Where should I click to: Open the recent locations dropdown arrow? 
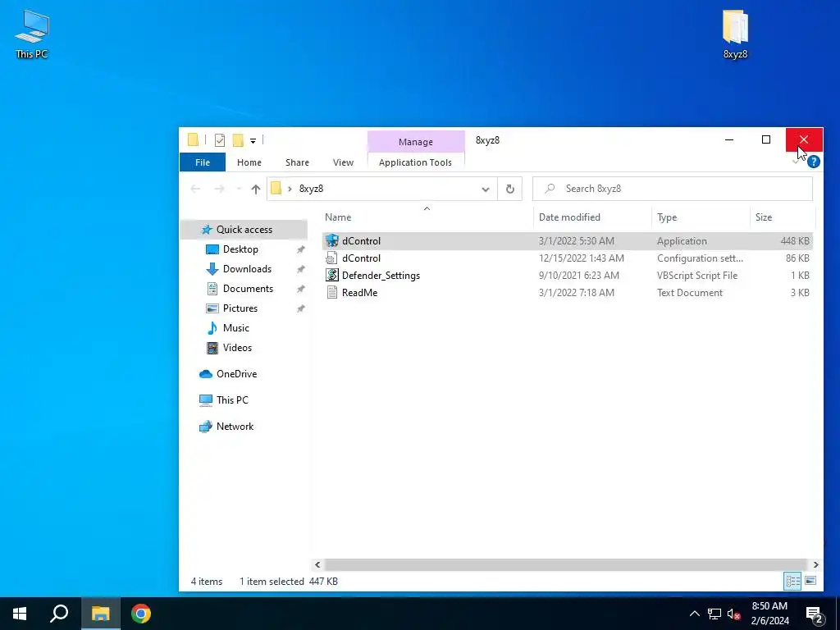click(239, 189)
